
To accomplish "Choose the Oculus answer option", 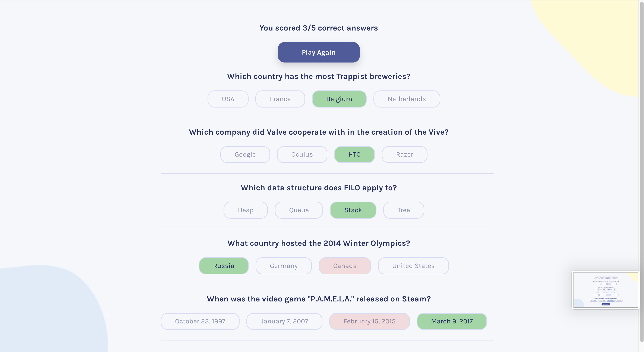I will click(x=302, y=154).
